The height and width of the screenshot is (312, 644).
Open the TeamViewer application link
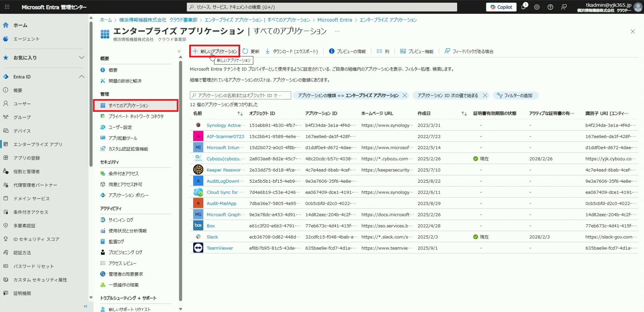tap(220, 248)
